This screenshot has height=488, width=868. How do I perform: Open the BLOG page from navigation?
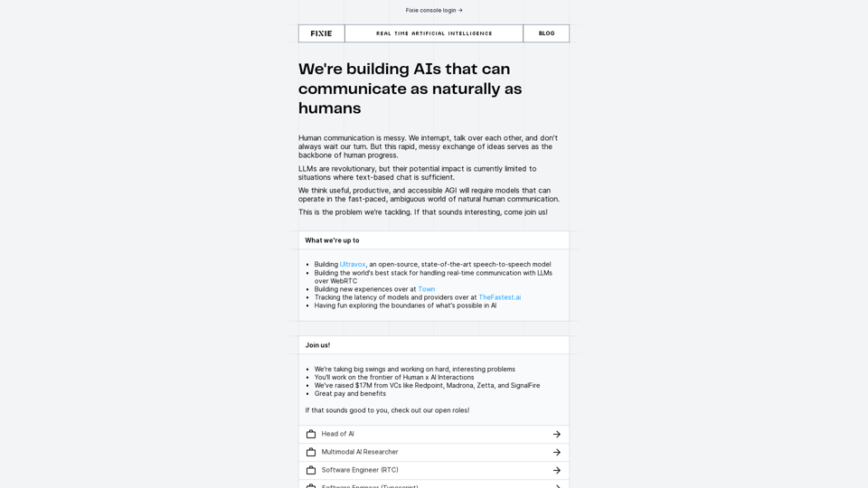(x=546, y=33)
